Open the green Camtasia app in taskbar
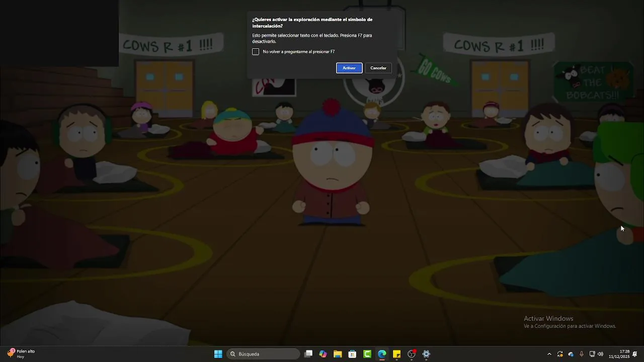644x362 pixels. click(x=367, y=354)
